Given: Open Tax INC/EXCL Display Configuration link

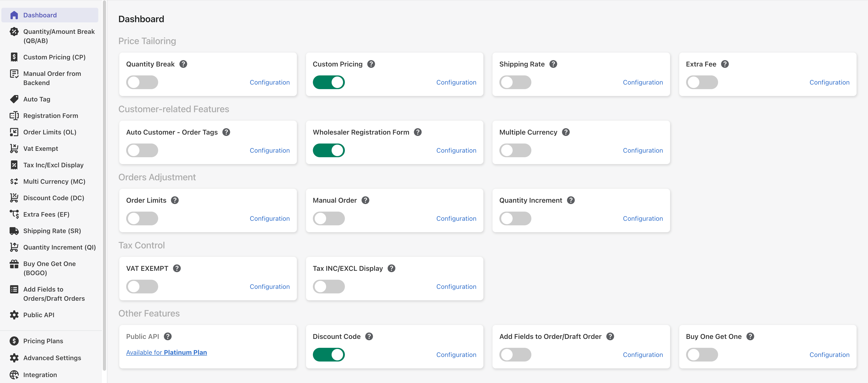Looking at the screenshot, I should pos(456,287).
